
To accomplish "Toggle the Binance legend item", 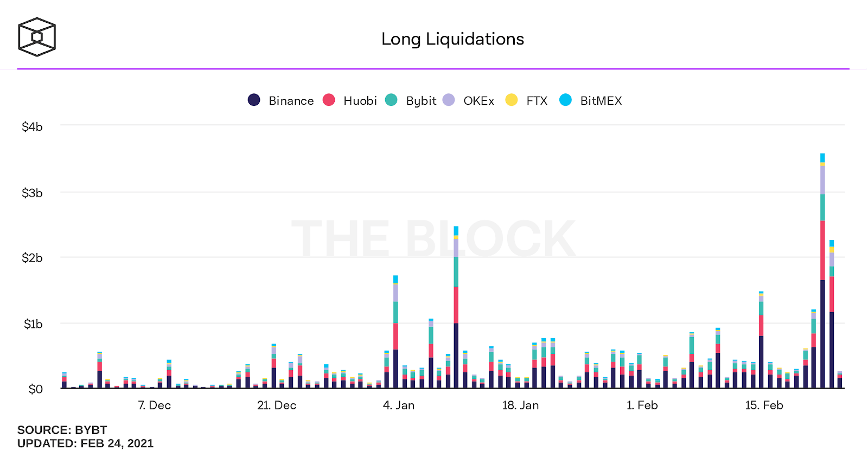I will click(280, 100).
